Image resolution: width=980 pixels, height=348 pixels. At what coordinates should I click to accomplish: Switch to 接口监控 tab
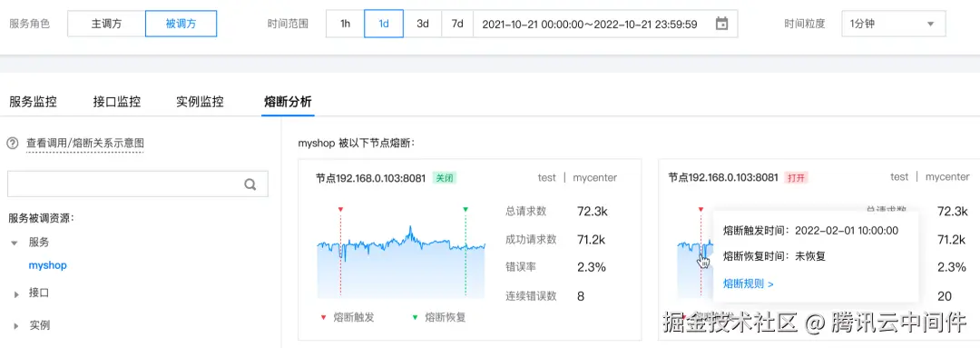coord(116,102)
